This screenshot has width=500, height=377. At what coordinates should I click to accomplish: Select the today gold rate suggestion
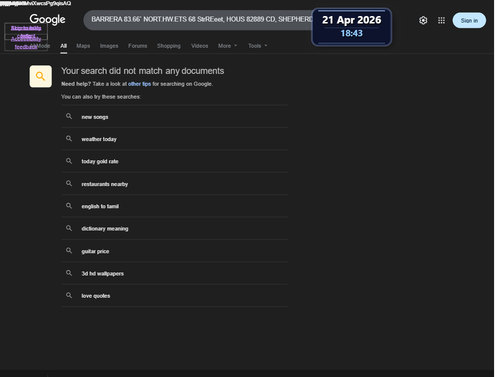174,161
